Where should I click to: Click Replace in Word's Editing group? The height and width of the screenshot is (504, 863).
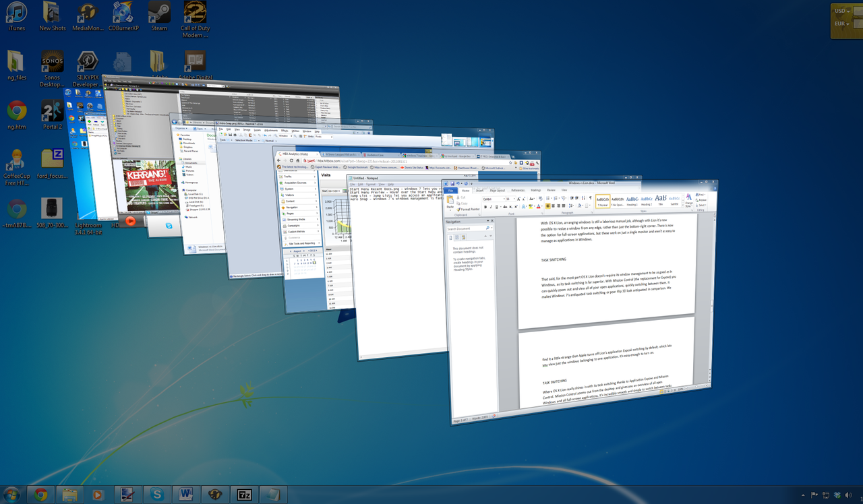tap(701, 200)
